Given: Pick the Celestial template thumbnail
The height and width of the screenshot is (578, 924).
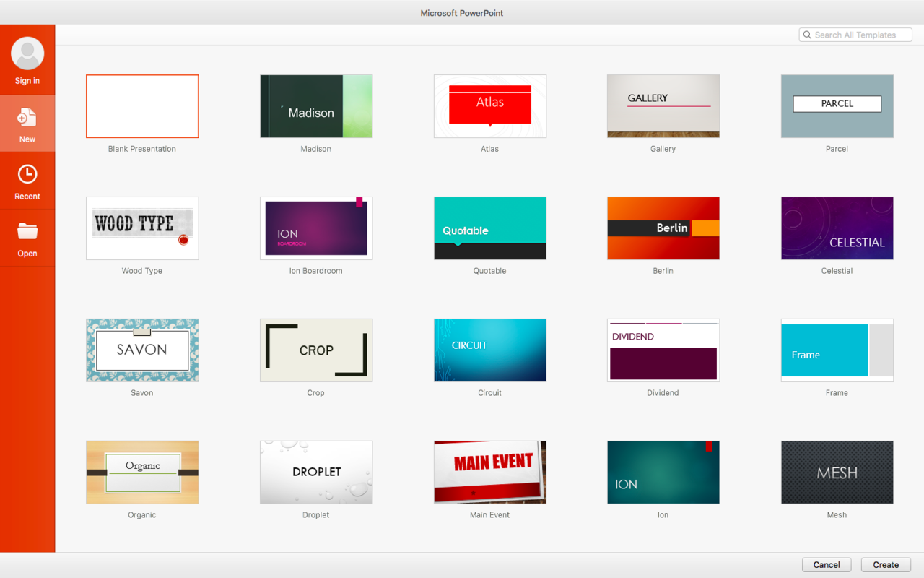Looking at the screenshot, I should pos(837,228).
